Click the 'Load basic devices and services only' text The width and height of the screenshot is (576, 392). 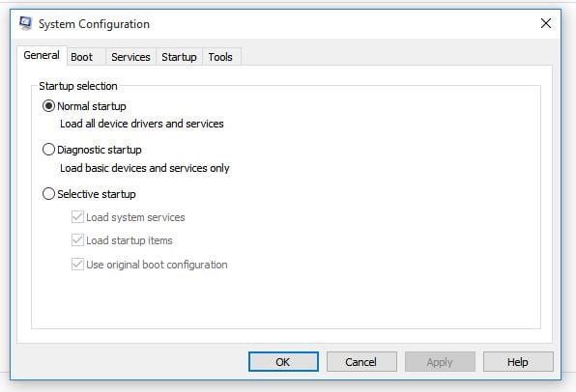click(145, 168)
